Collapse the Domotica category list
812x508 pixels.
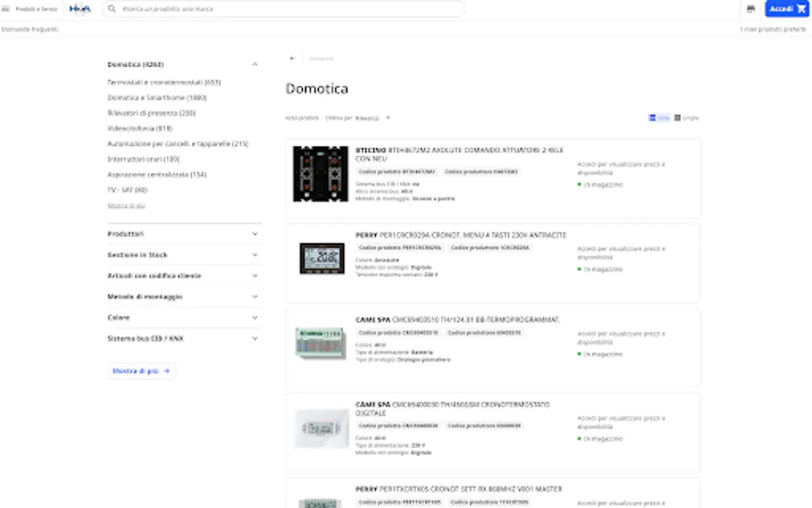click(255, 64)
